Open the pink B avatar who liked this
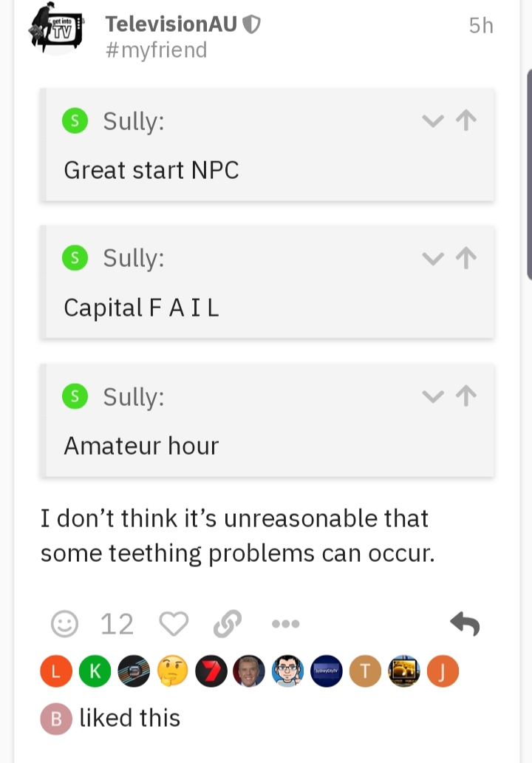 [x=57, y=719]
